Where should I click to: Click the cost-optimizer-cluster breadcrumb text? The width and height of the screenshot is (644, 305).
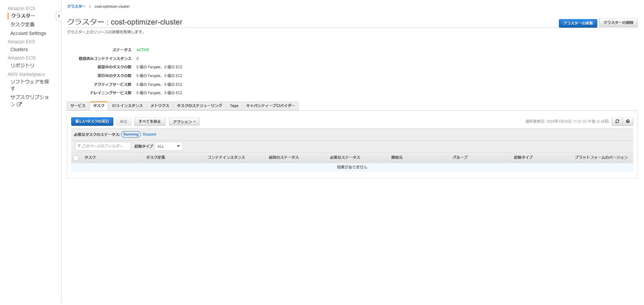pos(112,6)
